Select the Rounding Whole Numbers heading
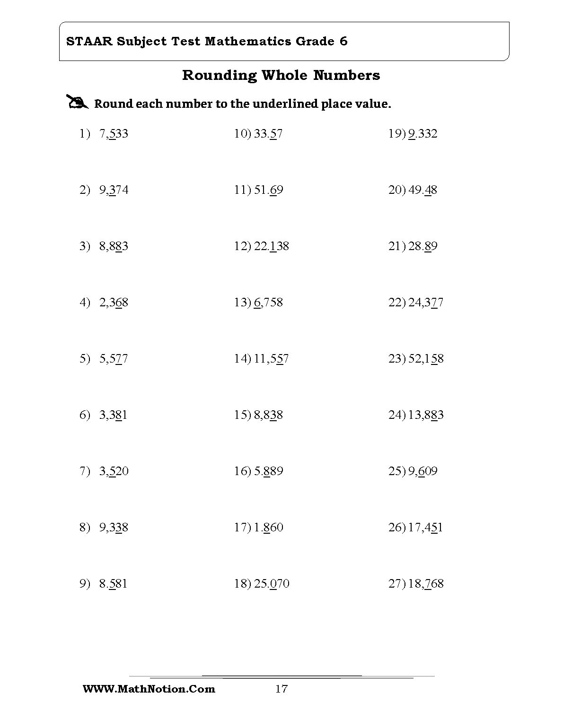Screen dimensions: 563x728 point(281,75)
